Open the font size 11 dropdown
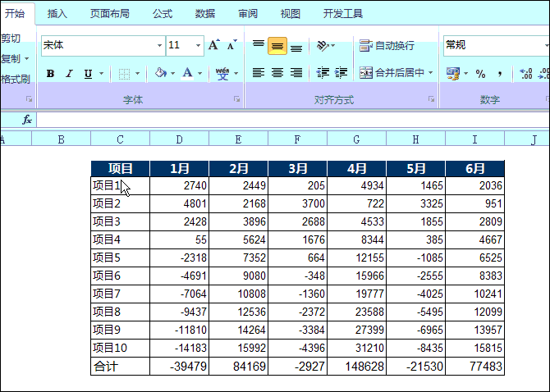This screenshot has height=392, width=550. click(199, 46)
